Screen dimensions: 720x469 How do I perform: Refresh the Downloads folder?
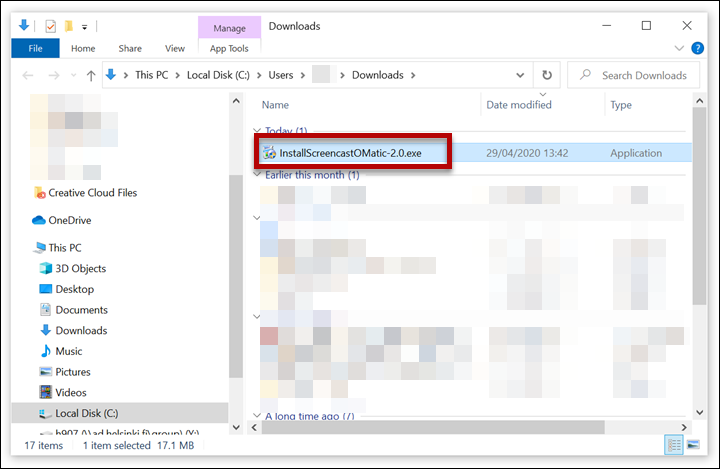click(546, 75)
